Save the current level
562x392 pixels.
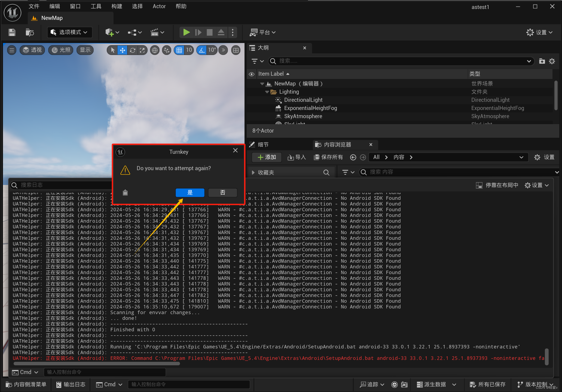pos(12,32)
